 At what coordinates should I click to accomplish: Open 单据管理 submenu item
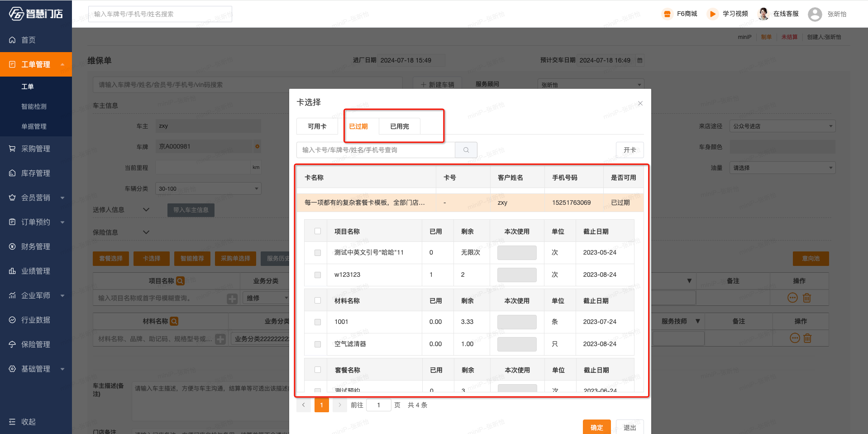34,126
